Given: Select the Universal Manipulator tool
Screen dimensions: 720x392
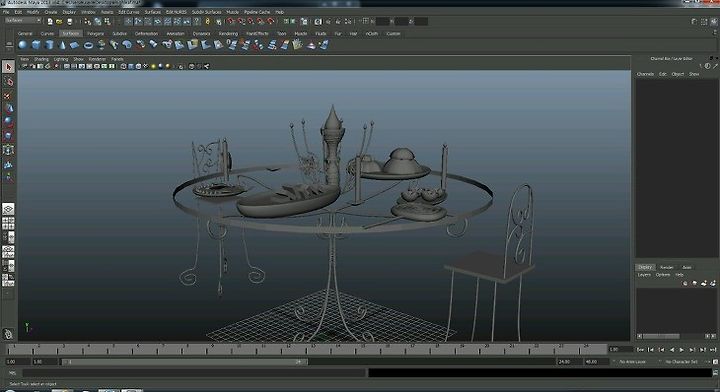Looking at the screenshot, I should 8,150.
